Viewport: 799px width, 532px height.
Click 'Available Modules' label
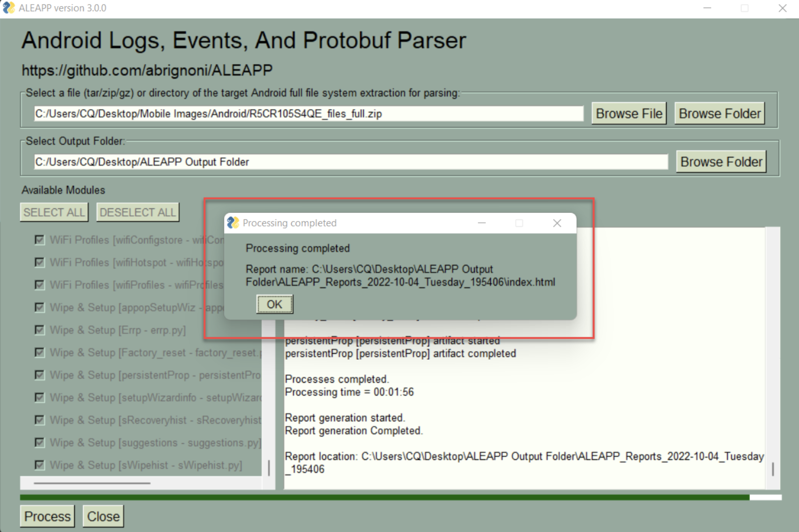click(63, 190)
